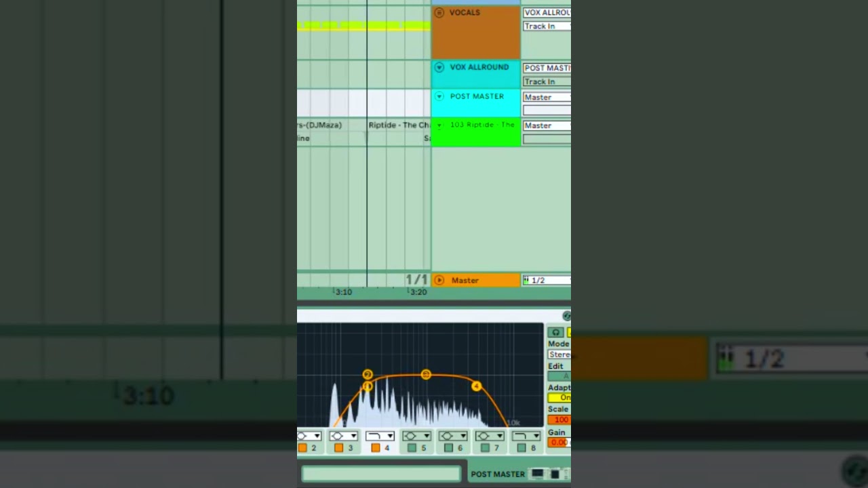Click the Master track play button

(439, 280)
